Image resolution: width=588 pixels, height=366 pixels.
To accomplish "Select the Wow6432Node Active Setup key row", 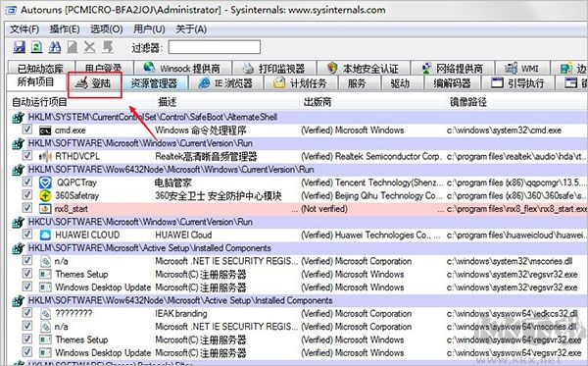I will 298,300.
